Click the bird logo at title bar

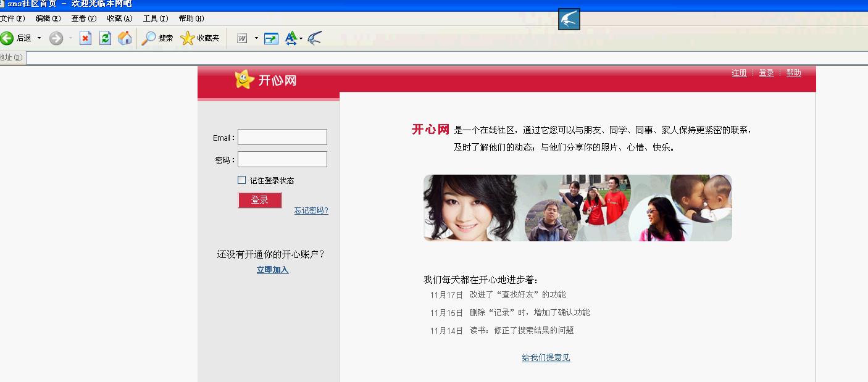(569, 19)
